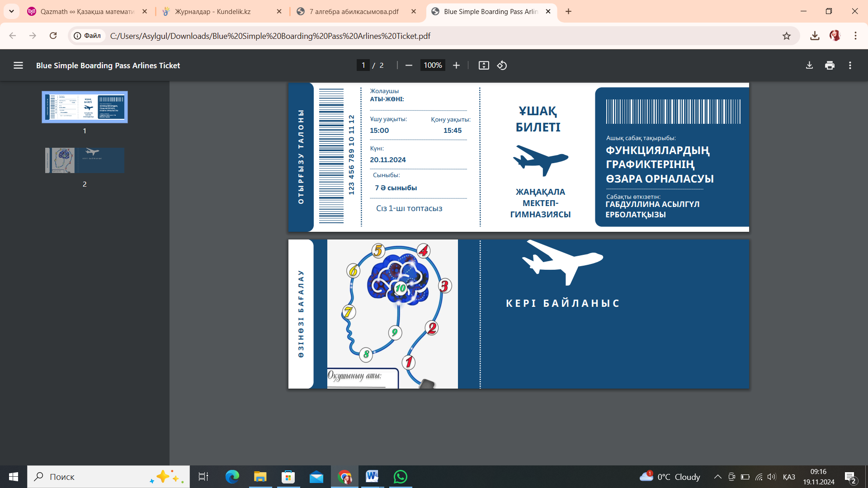Viewport: 868px width, 488px height.
Task: Click the page number input field
Action: tap(363, 66)
